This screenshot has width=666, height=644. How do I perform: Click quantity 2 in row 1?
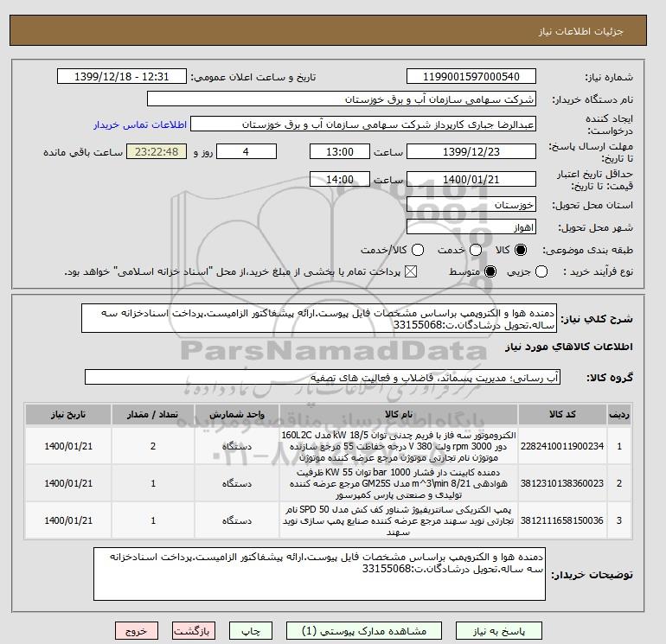click(153, 446)
